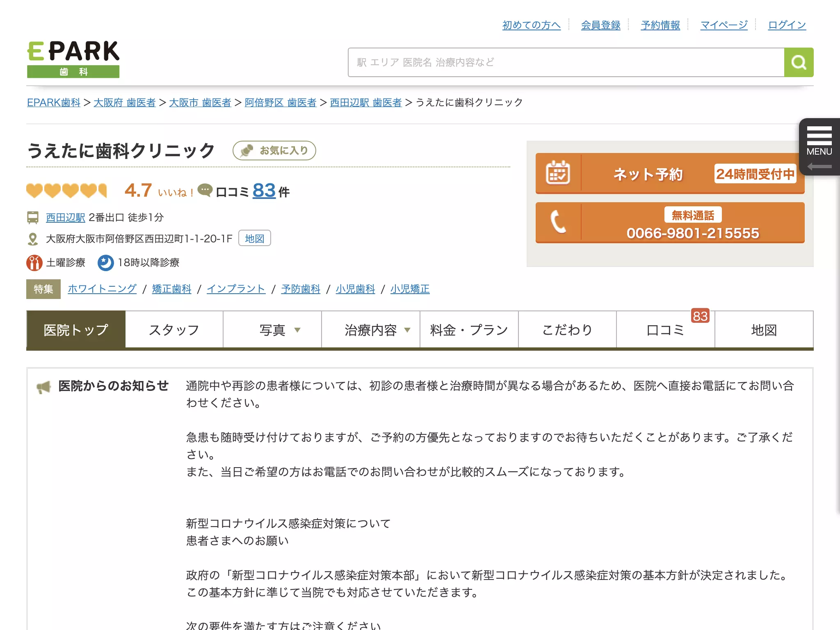The height and width of the screenshot is (630, 840).
Task: Click the calendar icon on ネット予約
Action: (558, 173)
